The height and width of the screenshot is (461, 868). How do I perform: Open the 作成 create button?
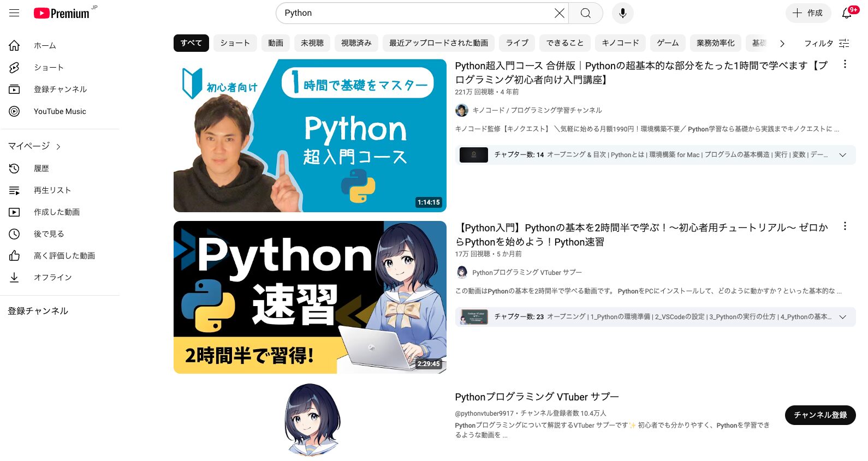coord(808,13)
